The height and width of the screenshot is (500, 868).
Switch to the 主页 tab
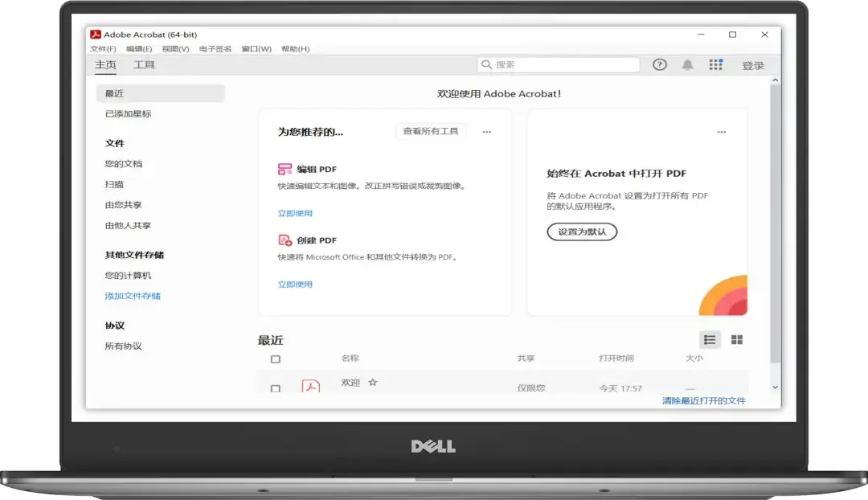tap(105, 65)
